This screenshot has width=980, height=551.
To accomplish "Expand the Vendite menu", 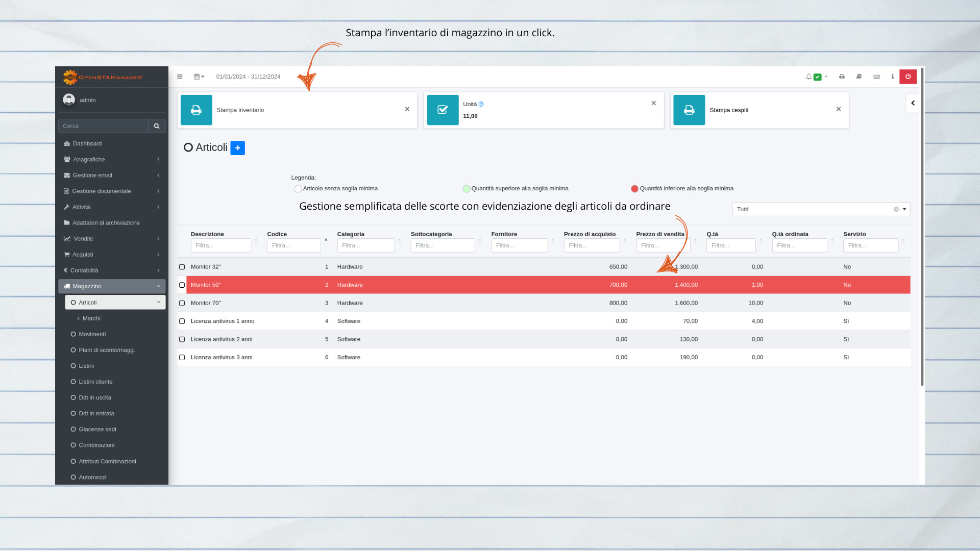I will click(112, 238).
